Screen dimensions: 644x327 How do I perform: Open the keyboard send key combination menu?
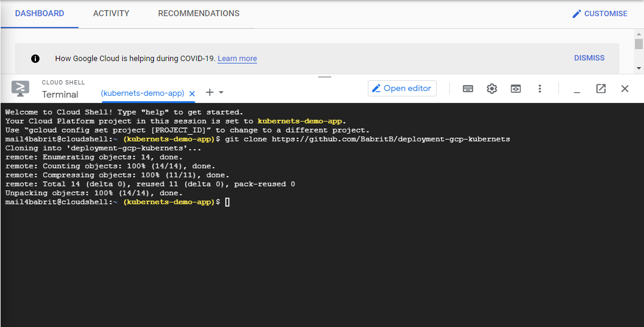point(468,88)
